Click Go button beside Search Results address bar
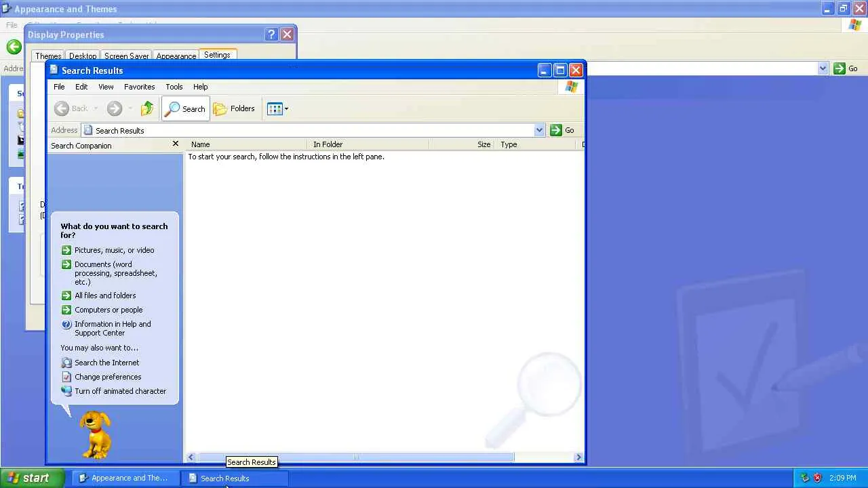Screen dimensions: 868x488 coord(562,130)
